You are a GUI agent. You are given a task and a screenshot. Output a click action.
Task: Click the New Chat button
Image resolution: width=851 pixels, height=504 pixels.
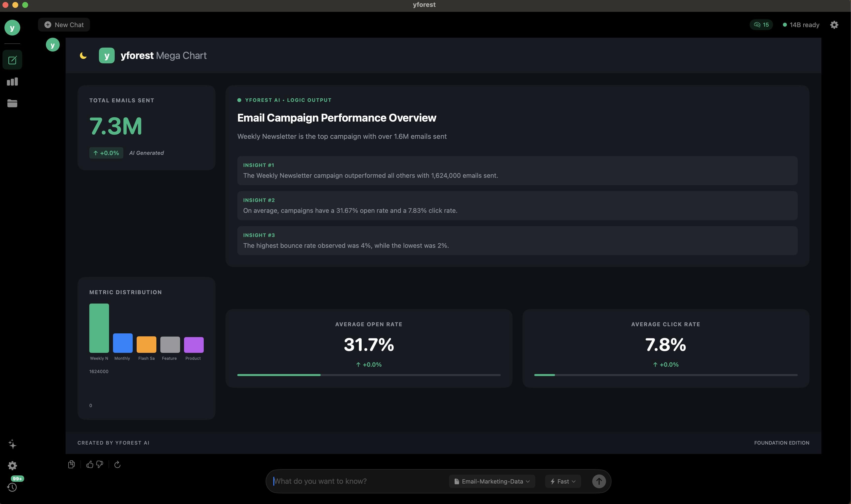point(64,24)
